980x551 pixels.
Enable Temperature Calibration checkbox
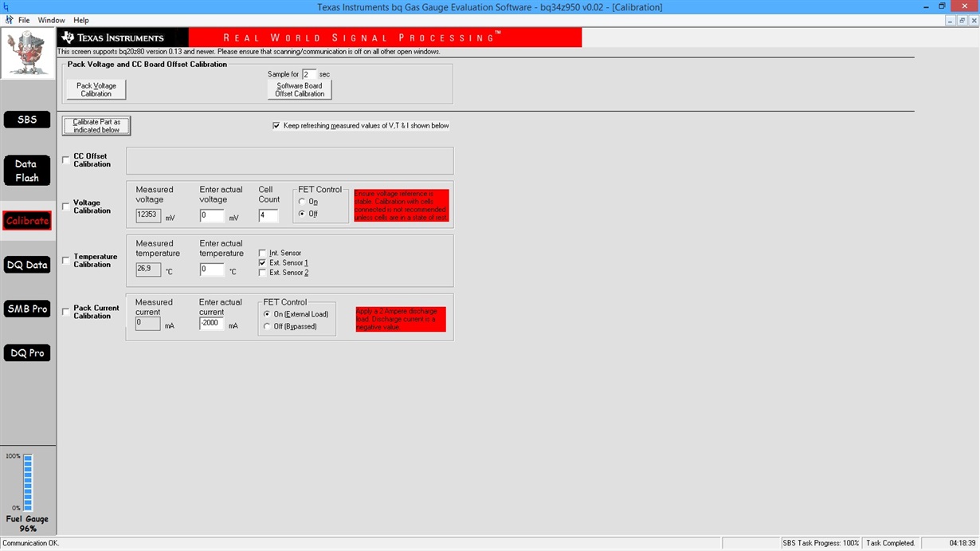(x=66, y=260)
